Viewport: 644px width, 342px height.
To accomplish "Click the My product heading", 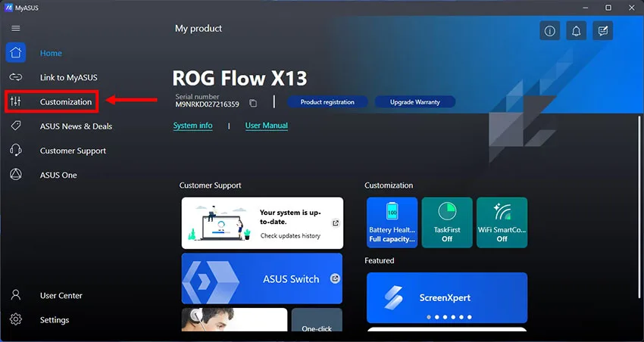I will click(199, 28).
